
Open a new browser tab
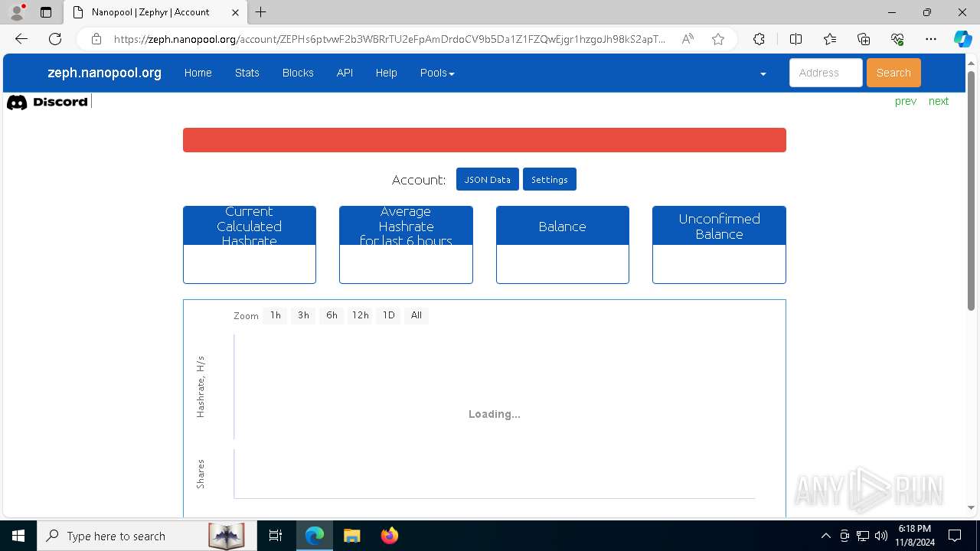261,12
